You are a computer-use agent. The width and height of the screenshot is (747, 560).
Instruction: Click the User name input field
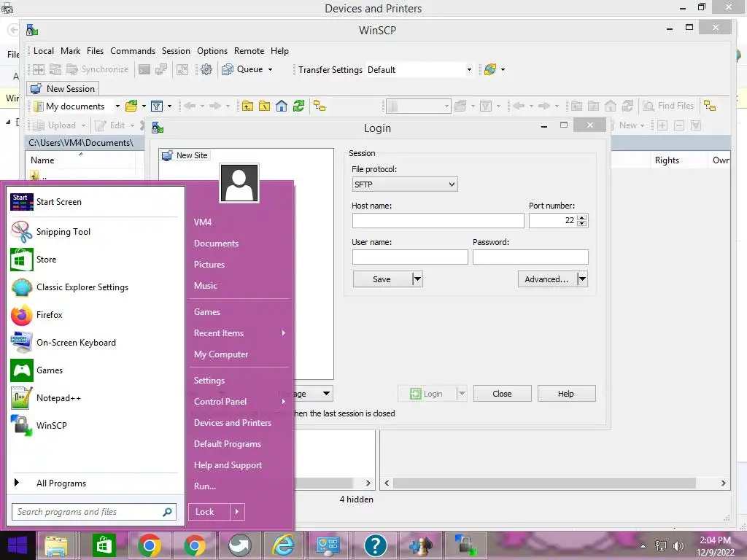coord(410,257)
